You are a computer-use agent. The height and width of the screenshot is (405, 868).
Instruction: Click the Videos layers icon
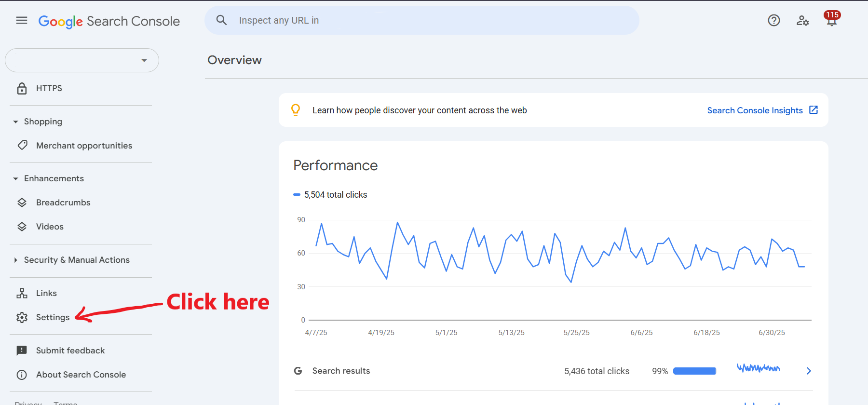pos(22,227)
